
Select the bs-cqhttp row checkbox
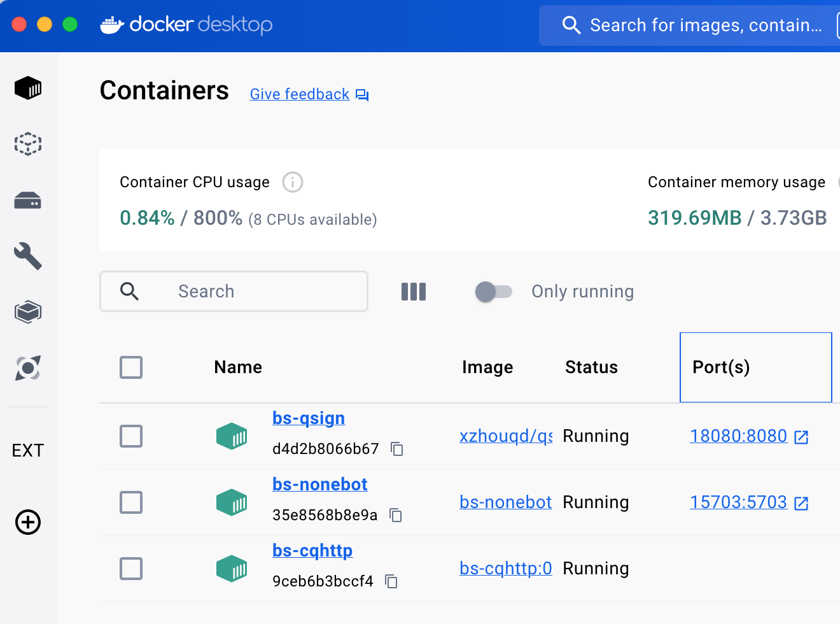(x=131, y=569)
